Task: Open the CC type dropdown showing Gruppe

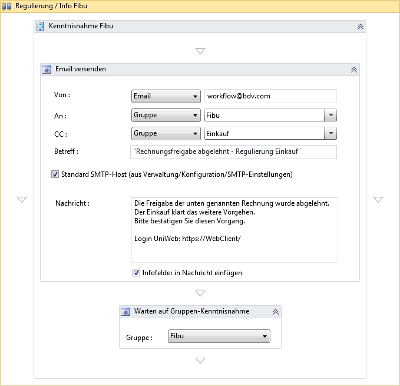Action: click(166, 133)
